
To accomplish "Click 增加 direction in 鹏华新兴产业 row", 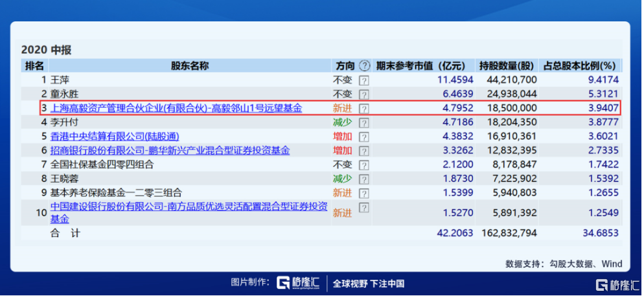I will coord(343,151).
